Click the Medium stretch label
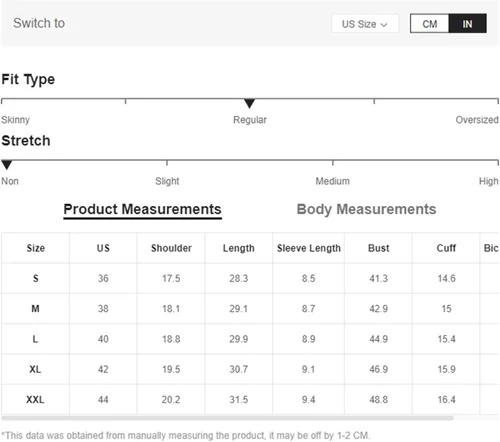Screen dimensions: 500x442 click(x=333, y=181)
